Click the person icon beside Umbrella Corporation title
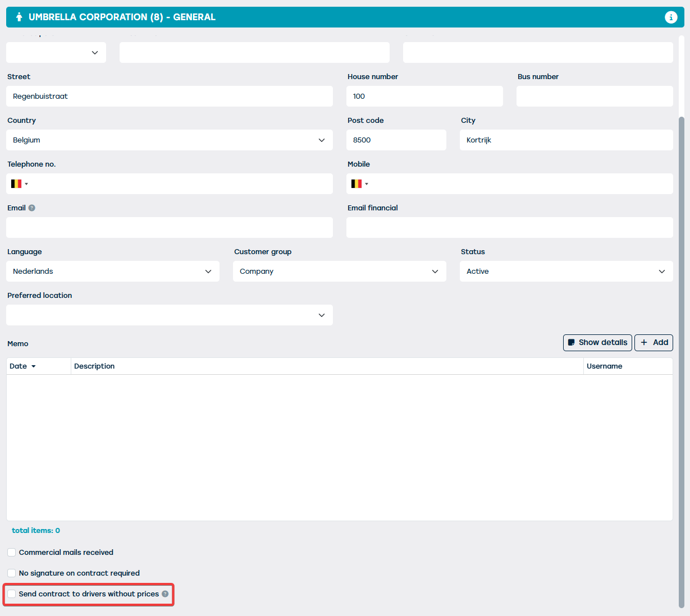 (19, 17)
